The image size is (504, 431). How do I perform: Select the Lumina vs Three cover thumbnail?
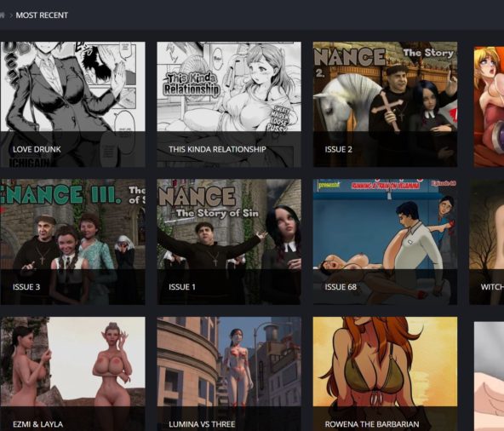click(x=229, y=374)
